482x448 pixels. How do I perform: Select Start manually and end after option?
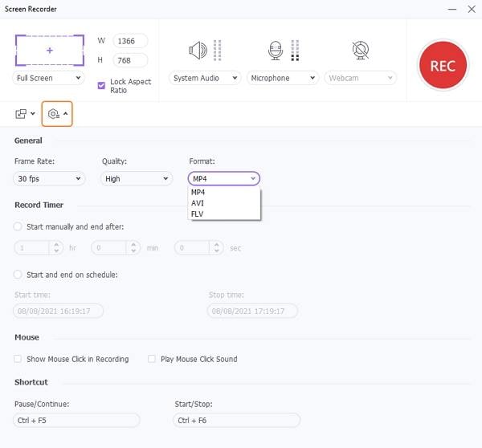click(18, 226)
